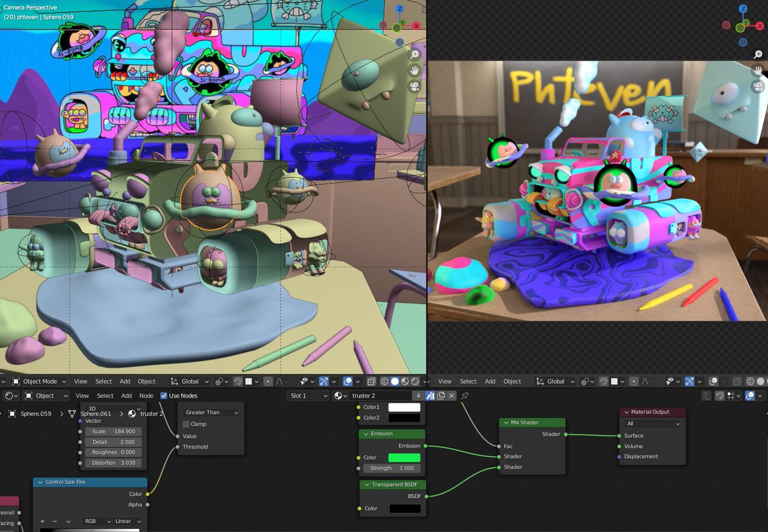Toggle proportional editing in the right viewport

pyautogui.click(x=634, y=382)
